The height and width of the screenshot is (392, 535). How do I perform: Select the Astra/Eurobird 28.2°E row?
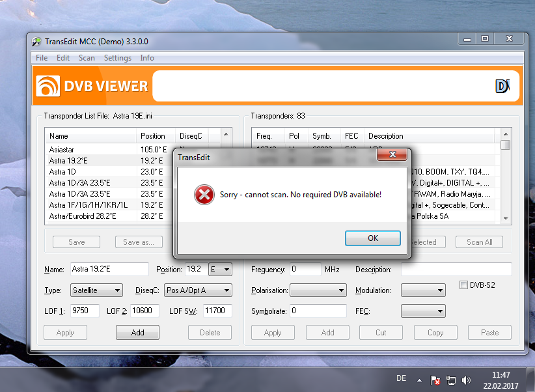tap(109, 216)
